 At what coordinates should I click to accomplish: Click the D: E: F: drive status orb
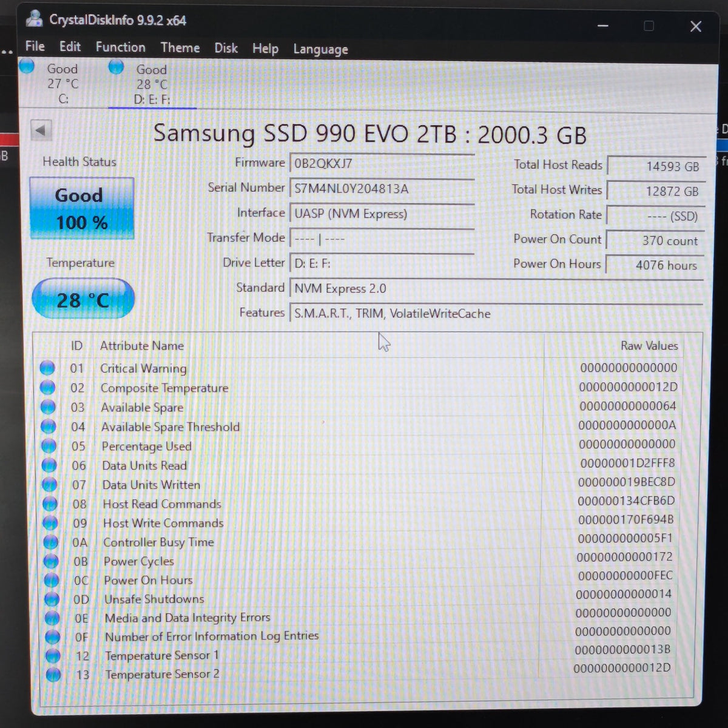(116, 67)
